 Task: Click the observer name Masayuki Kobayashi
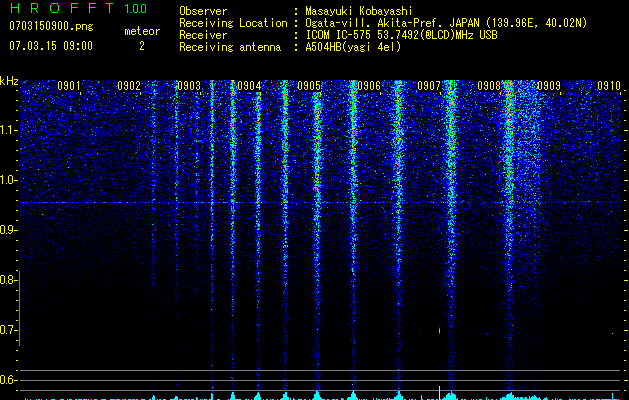pos(359,11)
